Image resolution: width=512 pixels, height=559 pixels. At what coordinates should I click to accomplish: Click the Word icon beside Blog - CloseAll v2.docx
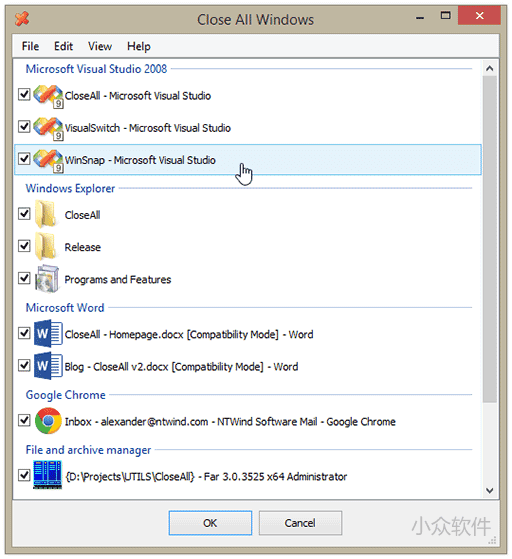(48, 366)
